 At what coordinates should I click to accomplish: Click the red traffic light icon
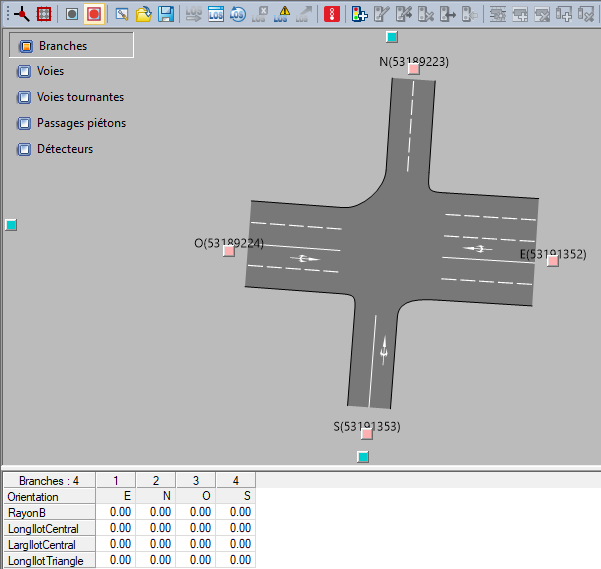point(333,14)
